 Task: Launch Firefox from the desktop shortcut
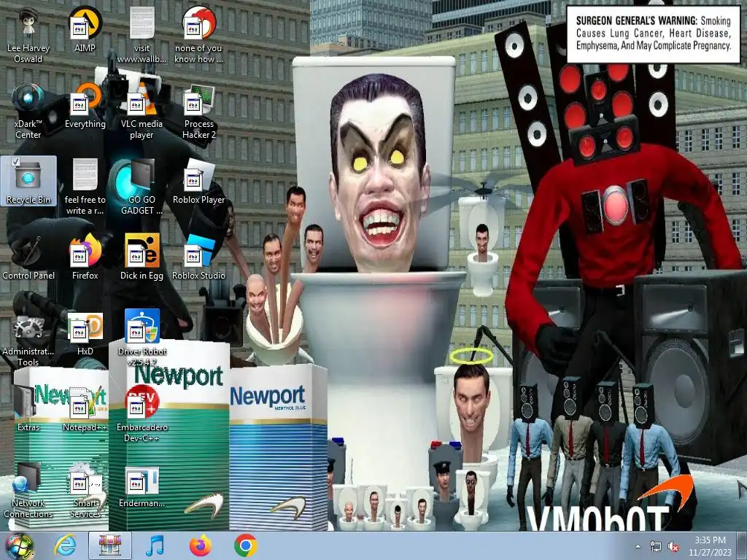pyautogui.click(x=85, y=257)
